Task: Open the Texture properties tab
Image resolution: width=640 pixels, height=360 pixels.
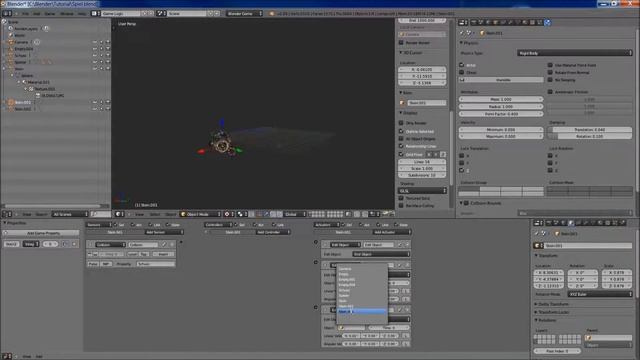Action: click(533, 22)
